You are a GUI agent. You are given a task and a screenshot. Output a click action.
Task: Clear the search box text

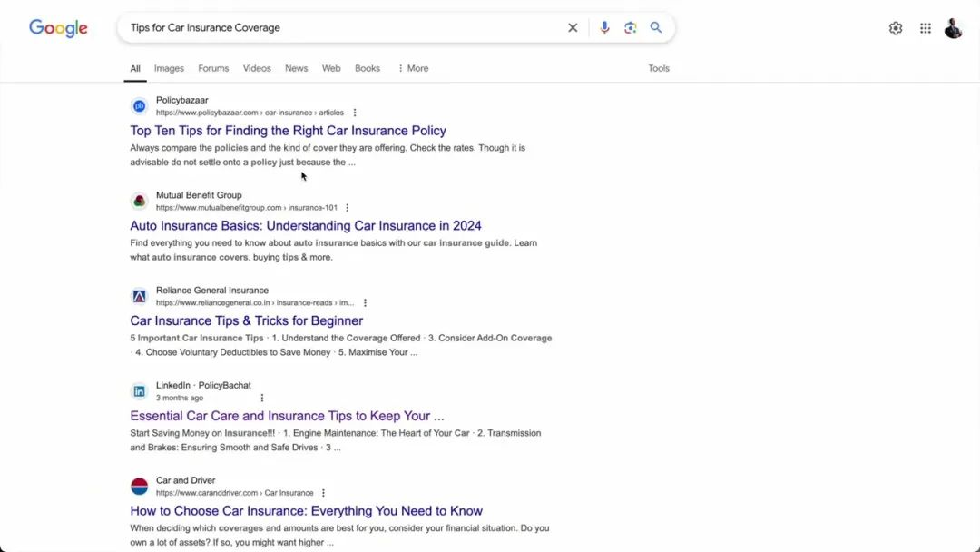coord(573,28)
